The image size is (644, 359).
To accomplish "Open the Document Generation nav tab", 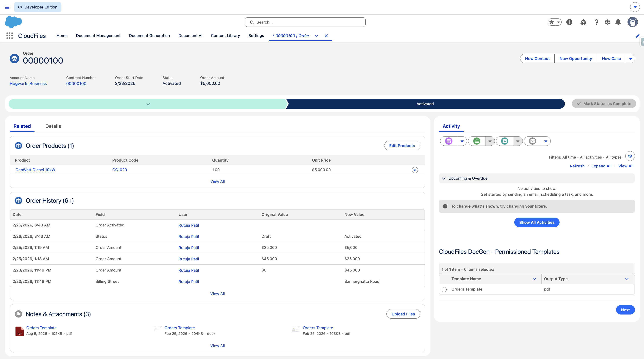I will pos(149,35).
